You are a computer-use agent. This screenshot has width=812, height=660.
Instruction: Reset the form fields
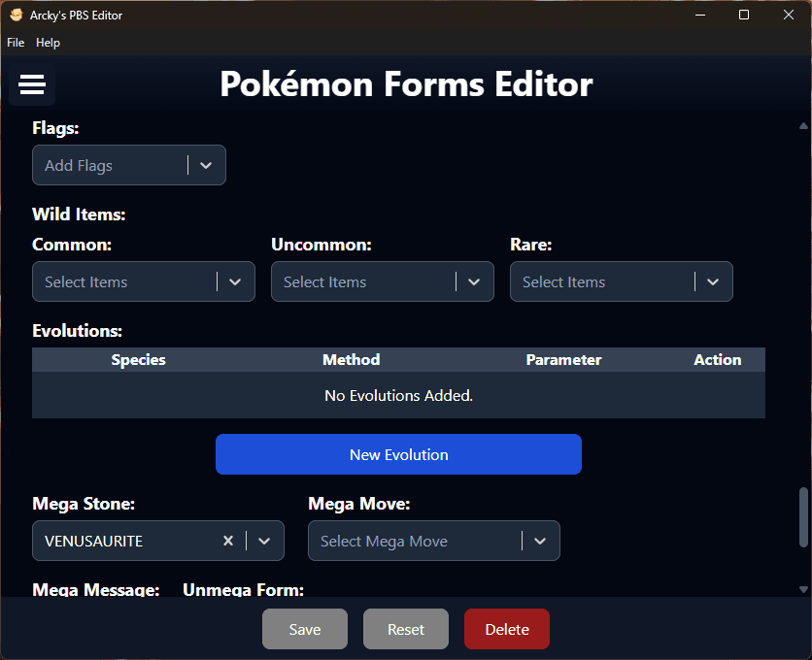pyautogui.click(x=406, y=629)
